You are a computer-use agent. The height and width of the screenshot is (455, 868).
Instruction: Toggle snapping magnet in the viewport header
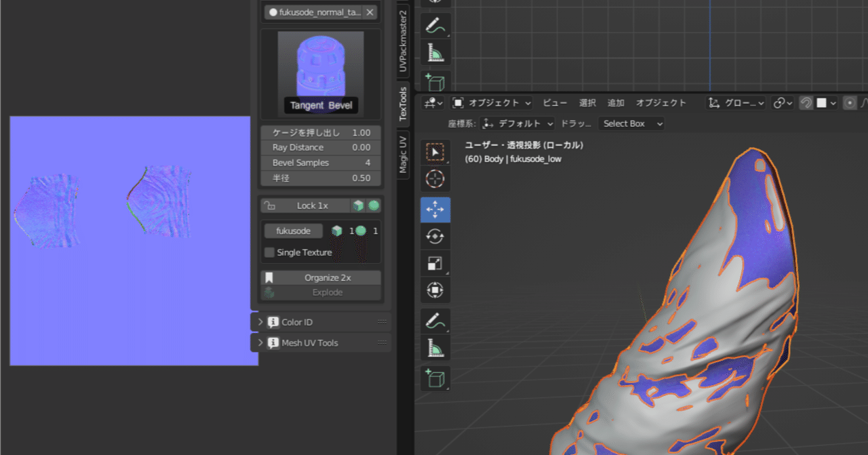806,102
